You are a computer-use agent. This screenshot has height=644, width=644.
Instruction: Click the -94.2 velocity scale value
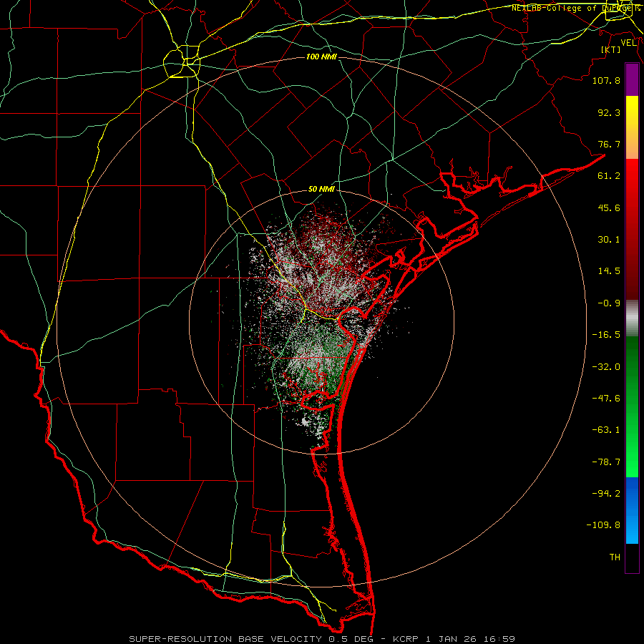point(606,494)
